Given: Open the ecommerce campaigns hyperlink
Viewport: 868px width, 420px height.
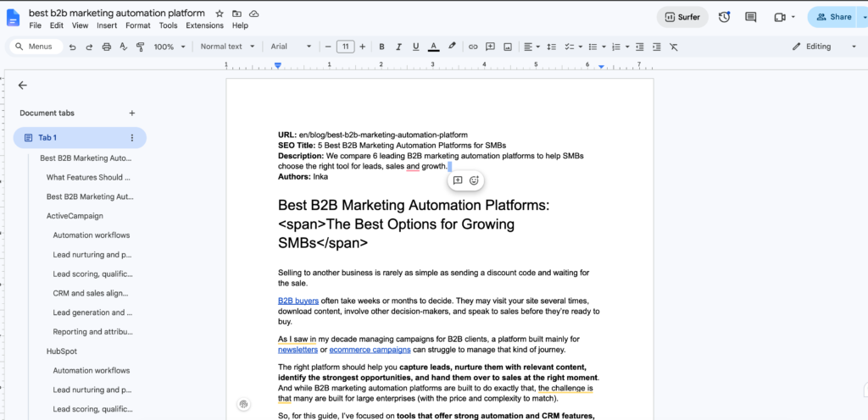Looking at the screenshot, I should click(x=370, y=350).
